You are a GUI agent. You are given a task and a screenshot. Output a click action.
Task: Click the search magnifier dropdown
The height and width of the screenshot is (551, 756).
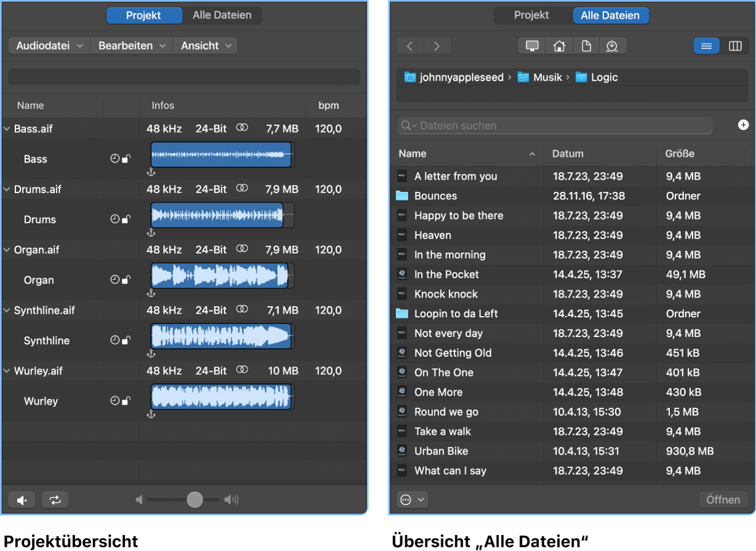409,125
